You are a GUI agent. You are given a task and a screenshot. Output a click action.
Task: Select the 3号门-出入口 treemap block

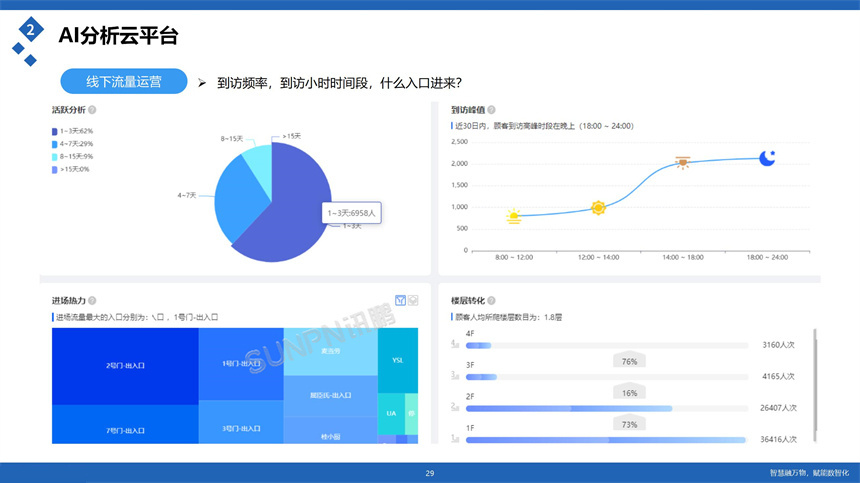[241, 422]
